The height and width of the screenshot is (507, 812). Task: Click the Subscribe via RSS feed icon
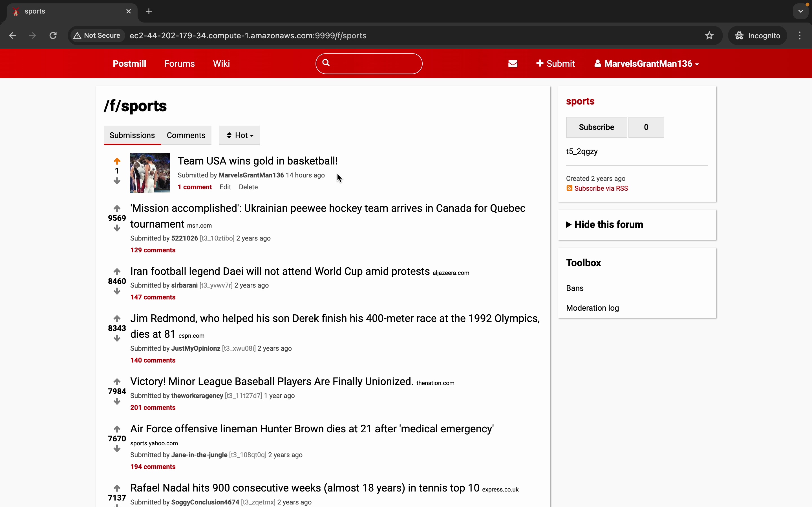(x=569, y=188)
